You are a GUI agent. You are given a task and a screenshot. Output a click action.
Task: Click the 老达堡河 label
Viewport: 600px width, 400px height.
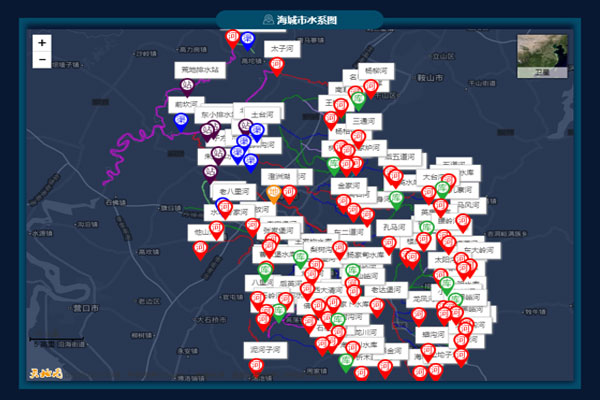pyautogui.click(x=386, y=290)
